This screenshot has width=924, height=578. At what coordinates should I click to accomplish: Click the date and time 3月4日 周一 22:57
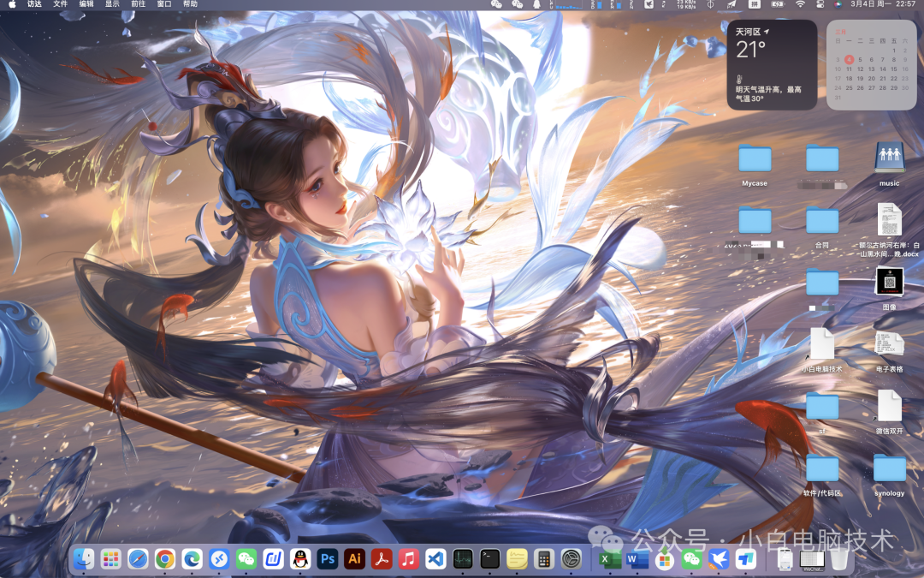coord(882,4)
